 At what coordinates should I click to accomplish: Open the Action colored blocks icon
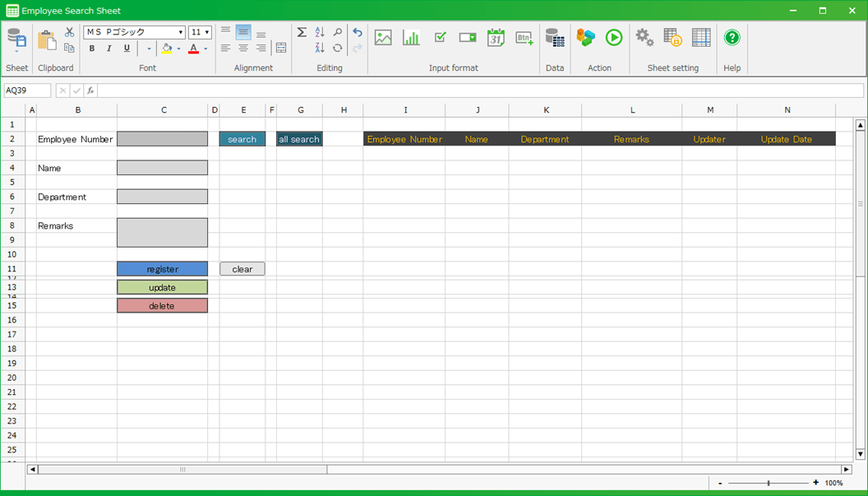click(586, 38)
